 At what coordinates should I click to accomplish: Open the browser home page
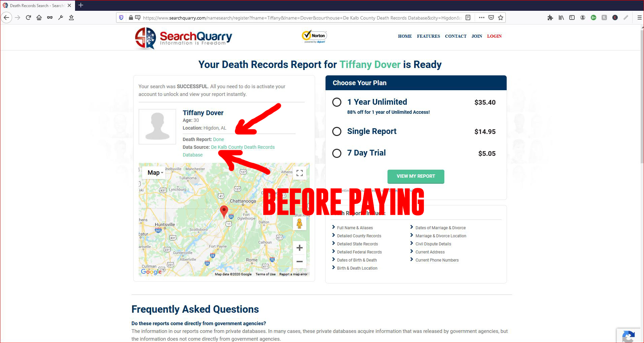pos(39,18)
